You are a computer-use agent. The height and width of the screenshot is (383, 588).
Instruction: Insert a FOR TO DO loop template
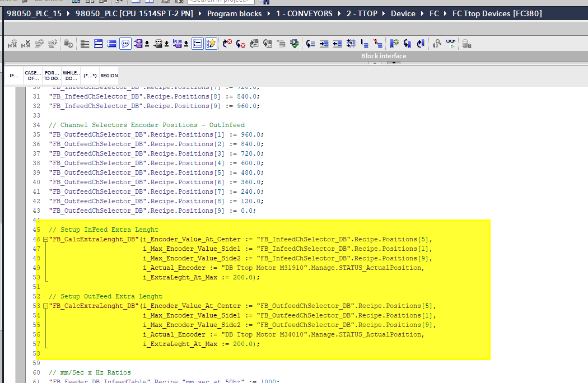point(52,76)
